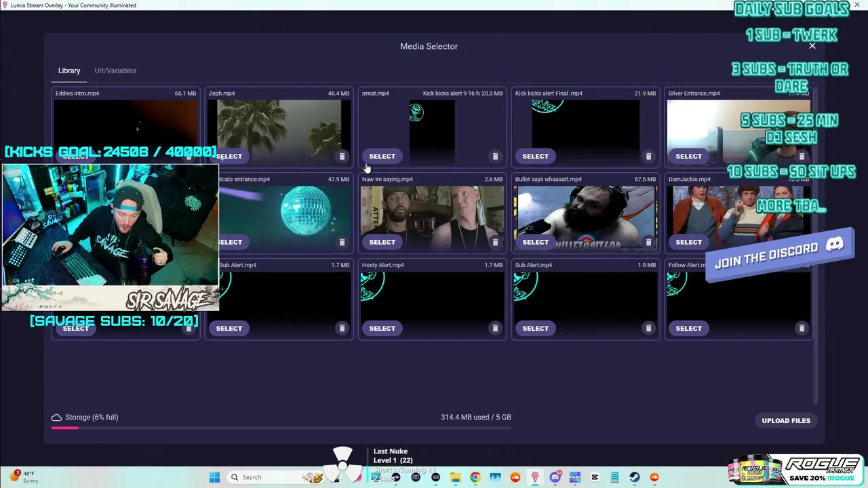
Task: Delete Hosty Alert.mp4
Action: click(495, 328)
